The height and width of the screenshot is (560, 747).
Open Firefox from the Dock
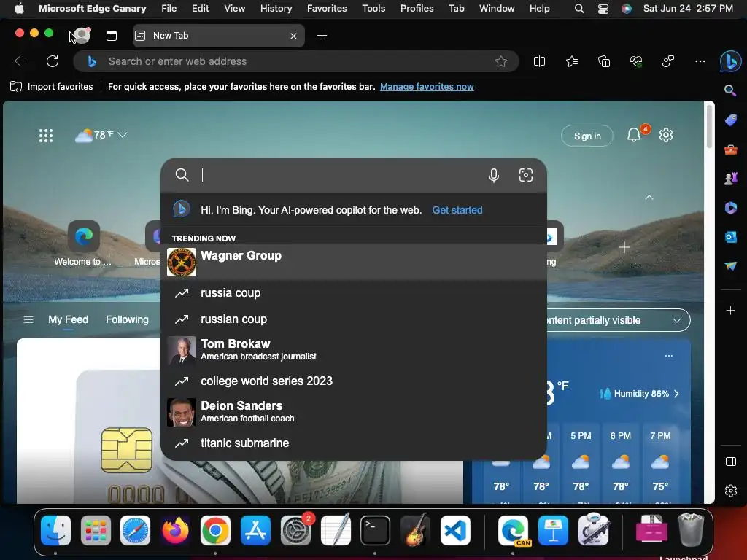[x=175, y=530]
